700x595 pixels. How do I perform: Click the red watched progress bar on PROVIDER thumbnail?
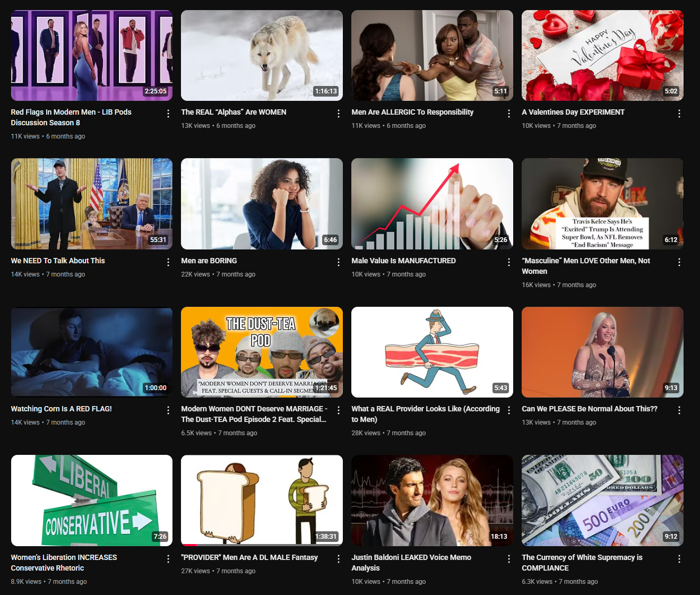(x=189, y=545)
